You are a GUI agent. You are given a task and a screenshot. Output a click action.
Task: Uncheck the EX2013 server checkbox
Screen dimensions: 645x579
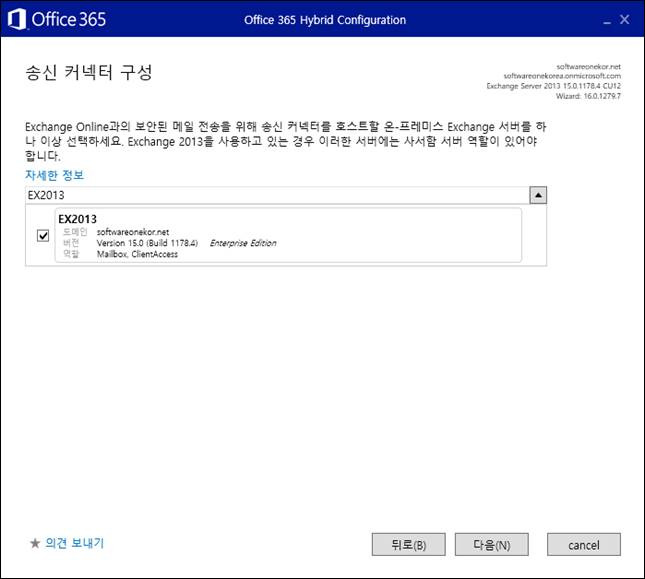coord(43,236)
